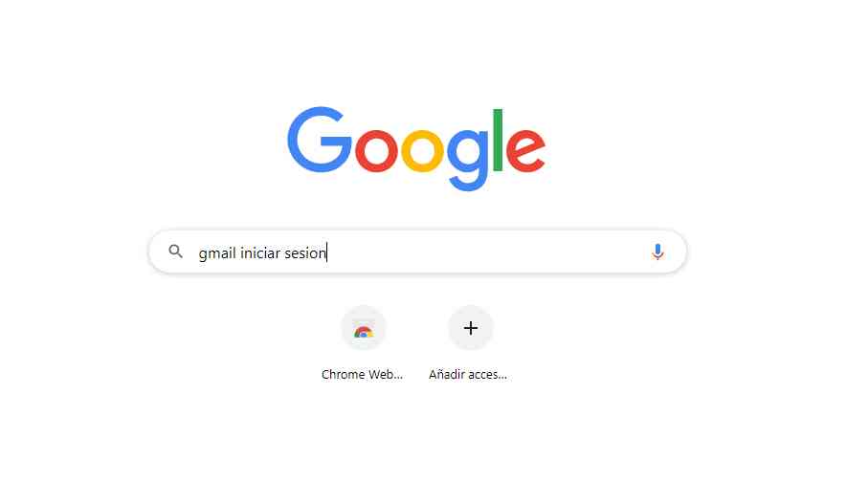This screenshot has height=504, width=846.
Task: Open the Chrome Web Store shortcut icon
Action: point(364,330)
